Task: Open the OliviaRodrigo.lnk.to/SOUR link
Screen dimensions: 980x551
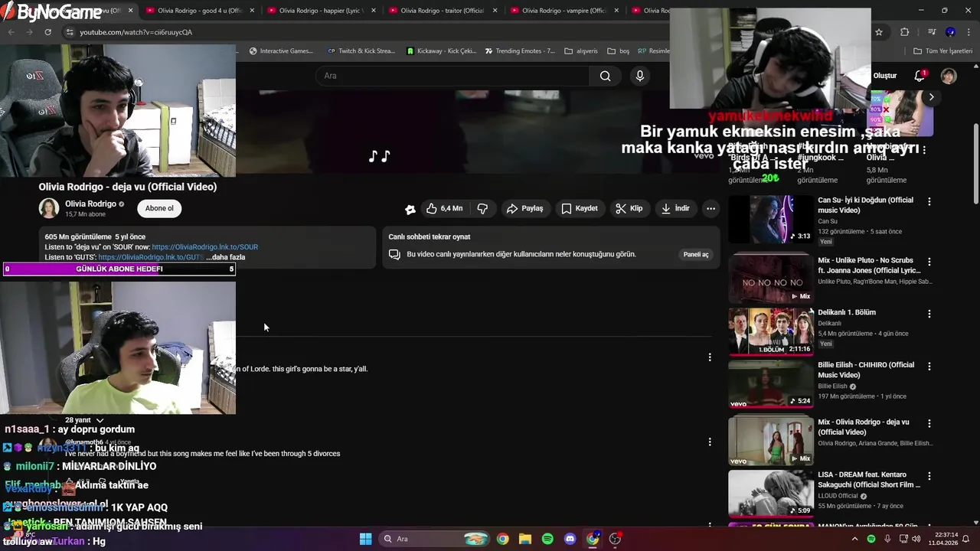Action: pos(204,247)
